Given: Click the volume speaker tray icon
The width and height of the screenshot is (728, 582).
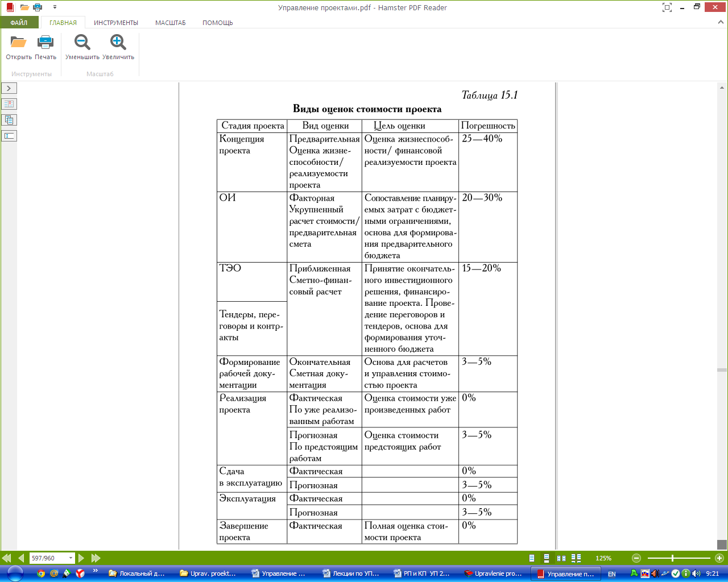Looking at the screenshot, I should (x=696, y=573).
